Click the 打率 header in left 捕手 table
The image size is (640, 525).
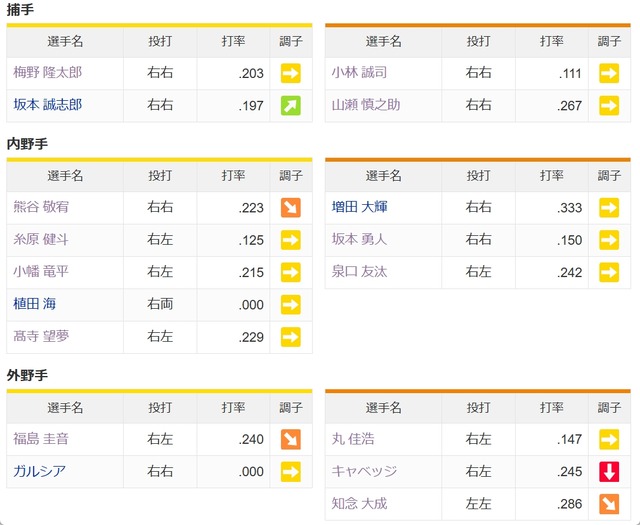point(233,41)
